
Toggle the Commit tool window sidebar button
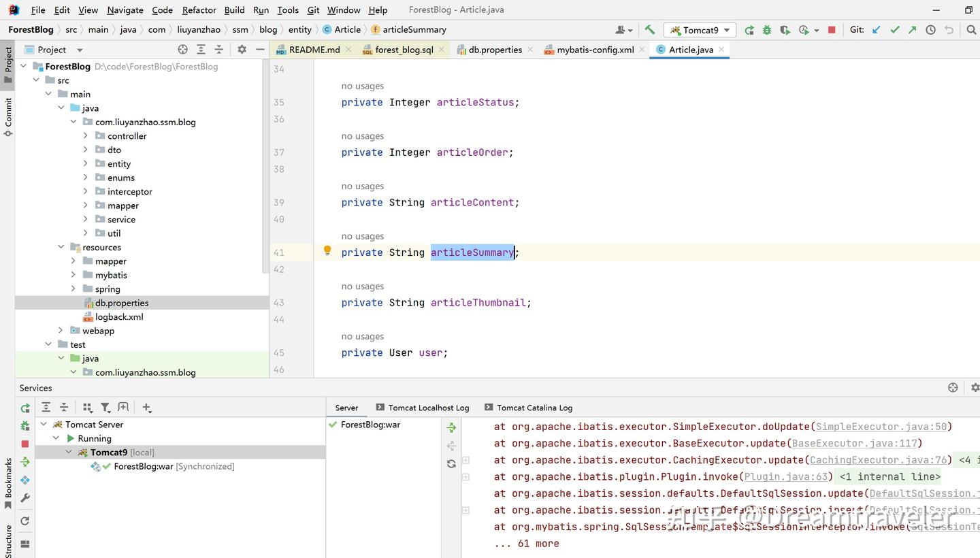tap(8, 116)
